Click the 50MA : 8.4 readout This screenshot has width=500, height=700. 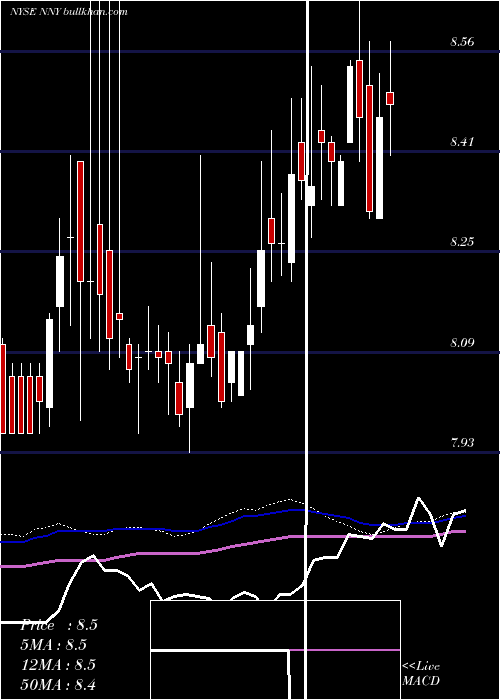59,684
